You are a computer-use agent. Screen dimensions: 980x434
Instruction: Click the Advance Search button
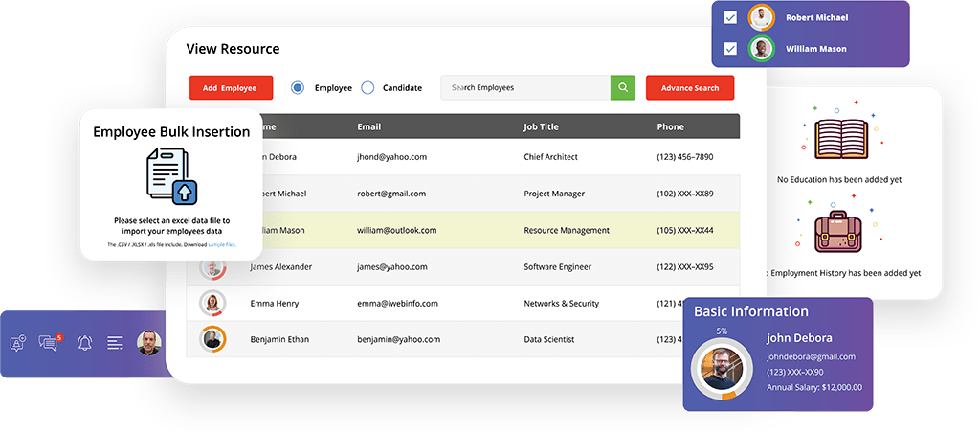pyautogui.click(x=690, y=87)
